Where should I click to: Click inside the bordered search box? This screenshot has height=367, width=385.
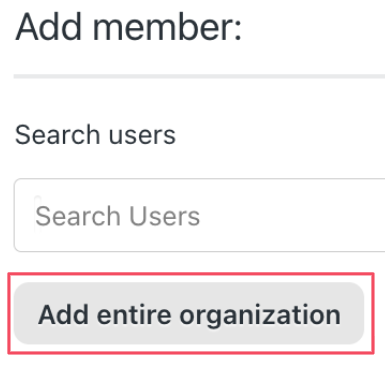tap(199, 215)
